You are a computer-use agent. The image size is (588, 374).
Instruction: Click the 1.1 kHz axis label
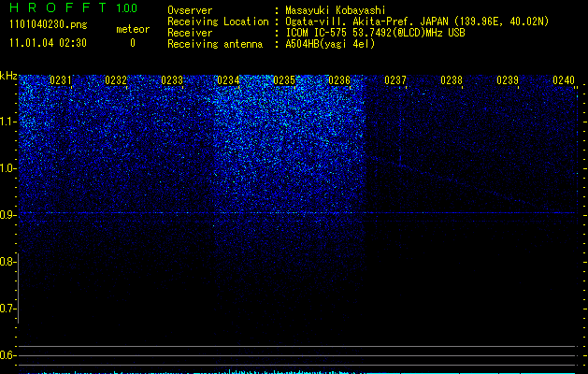click(x=7, y=122)
